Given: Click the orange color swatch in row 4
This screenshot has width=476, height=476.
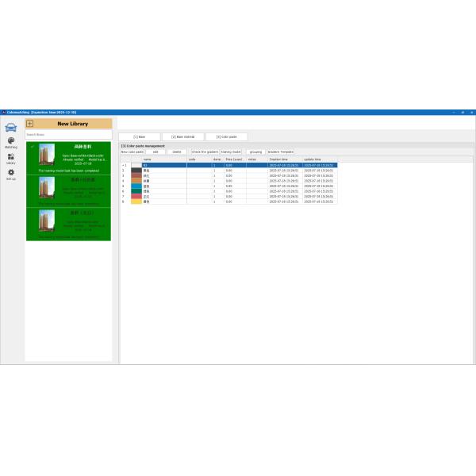Looking at the screenshot, I should [x=136, y=181].
